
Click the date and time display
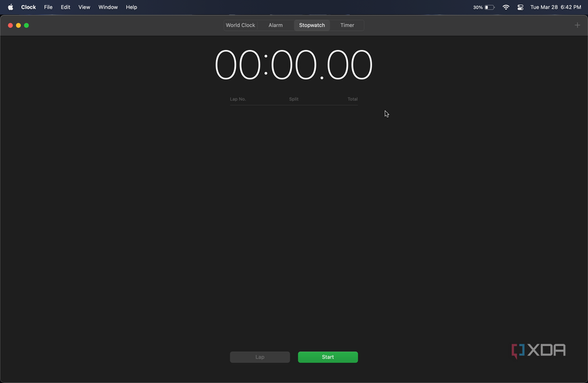(x=556, y=7)
